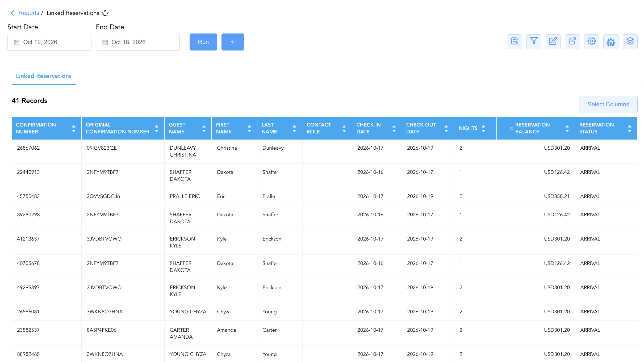Sort by Reservation Status arrows

(630, 129)
